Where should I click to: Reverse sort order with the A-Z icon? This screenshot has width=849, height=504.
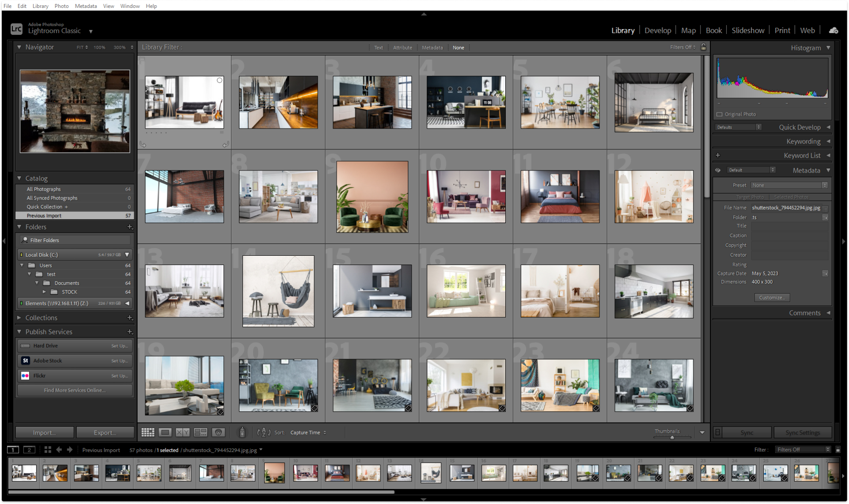click(263, 432)
